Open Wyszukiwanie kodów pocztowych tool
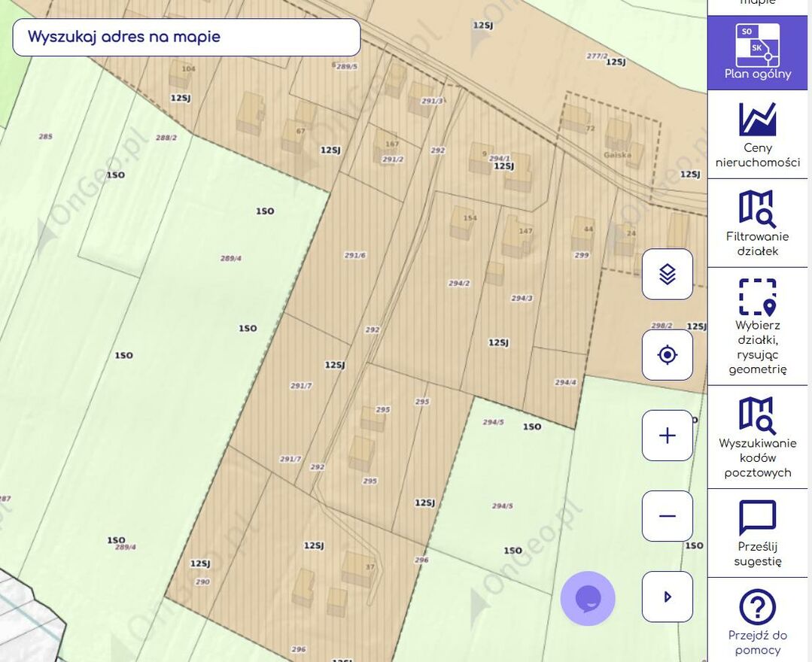The image size is (812, 662). (757, 437)
